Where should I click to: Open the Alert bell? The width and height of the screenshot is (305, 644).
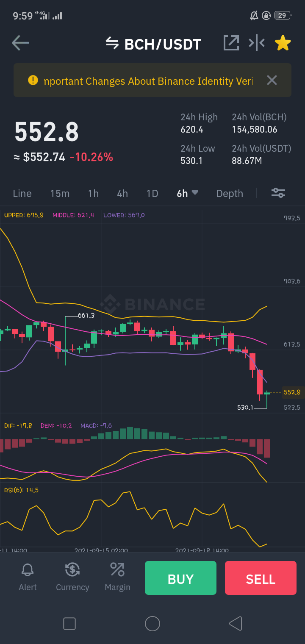pyautogui.click(x=28, y=577)
